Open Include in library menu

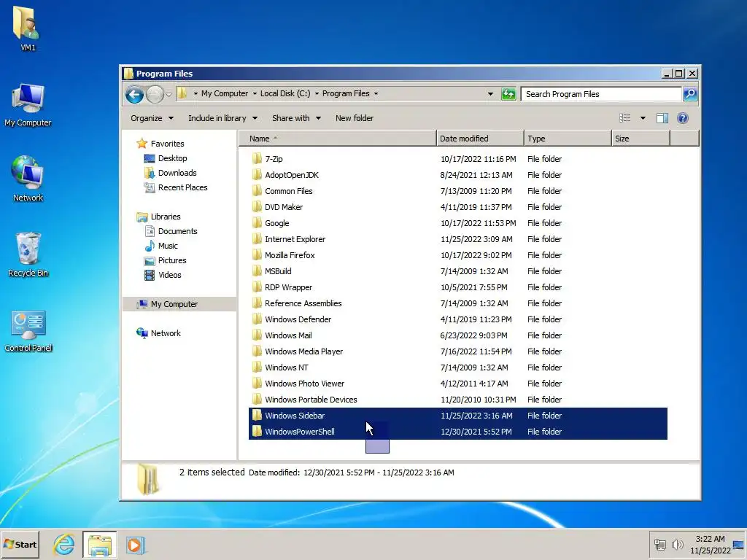222,118
